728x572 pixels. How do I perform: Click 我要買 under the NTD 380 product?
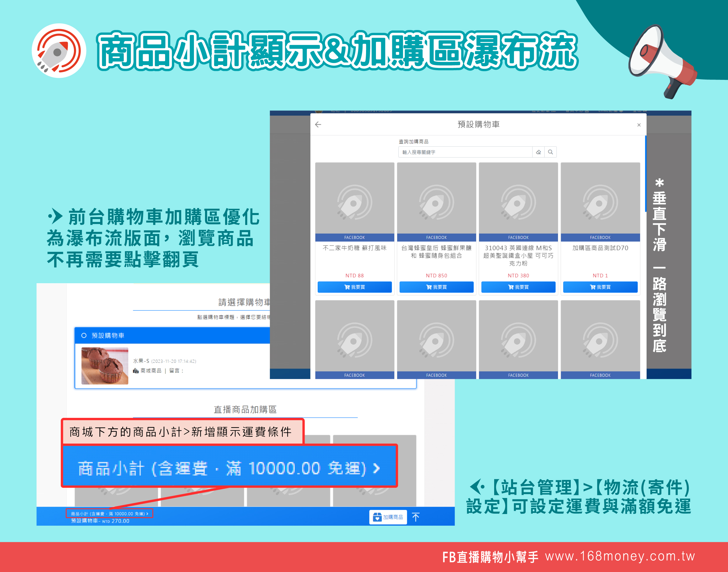point(518,287)
